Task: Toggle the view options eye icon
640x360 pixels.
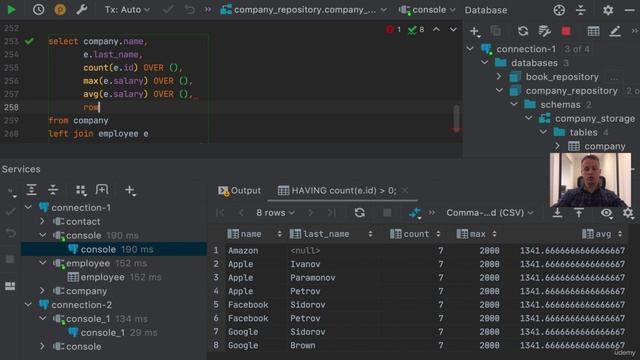Action: [x=607, y=213]
